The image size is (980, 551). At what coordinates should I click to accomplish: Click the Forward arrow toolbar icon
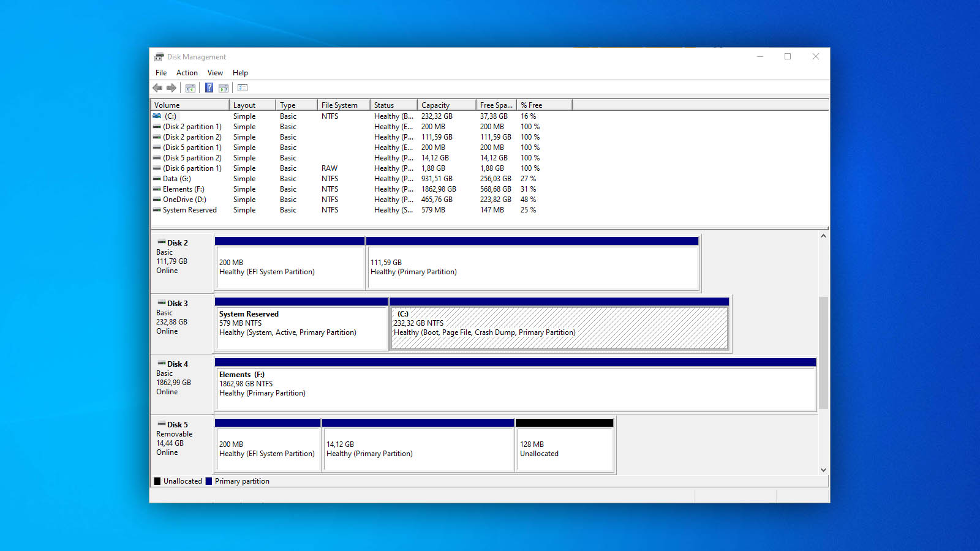pyautogui.click(x=171, y=88)
